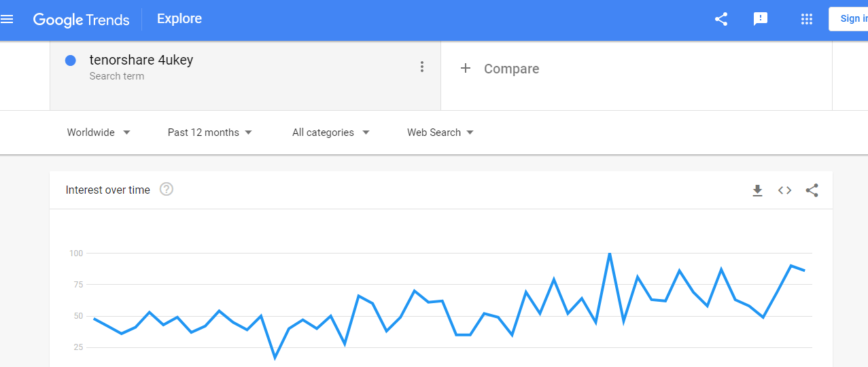Click the Compare text to add a term
The height and width of the screenshot is (367, 868).
[x=511, y=69]
